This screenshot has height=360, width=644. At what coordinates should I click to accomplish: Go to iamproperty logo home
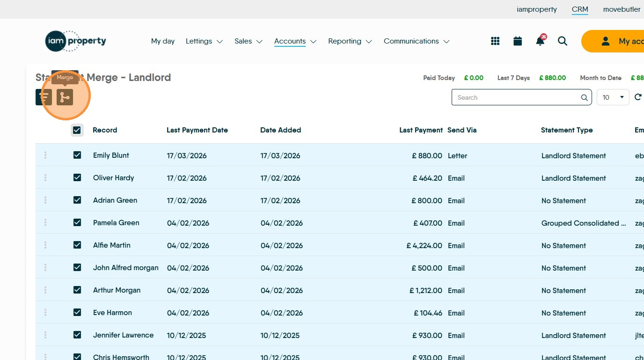coord(76,41)
